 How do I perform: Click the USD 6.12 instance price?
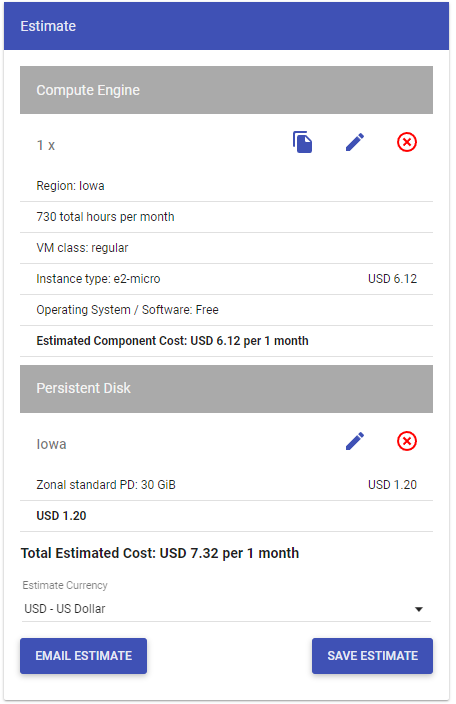(x=392, y=279)
